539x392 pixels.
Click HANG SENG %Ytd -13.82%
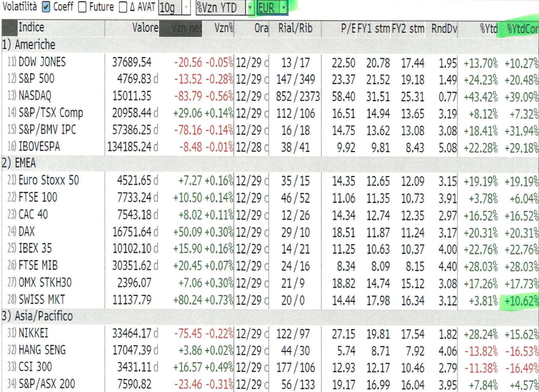(481, 351)
